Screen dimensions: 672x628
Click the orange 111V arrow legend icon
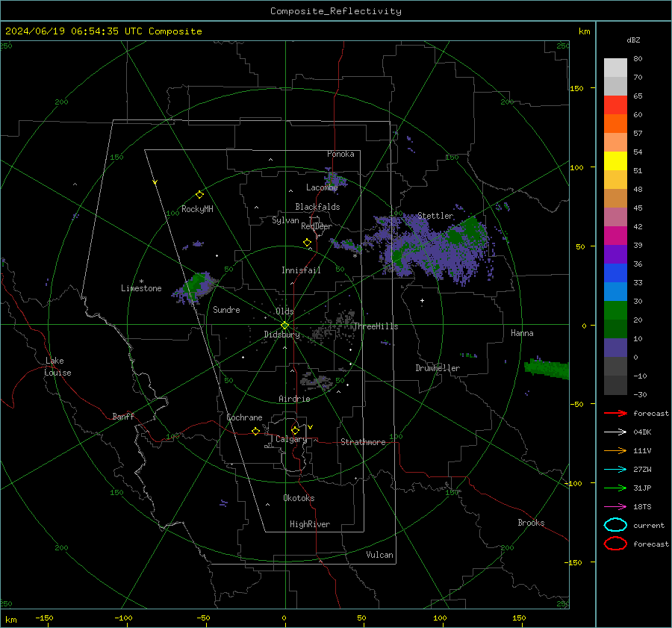coord(615,450)
